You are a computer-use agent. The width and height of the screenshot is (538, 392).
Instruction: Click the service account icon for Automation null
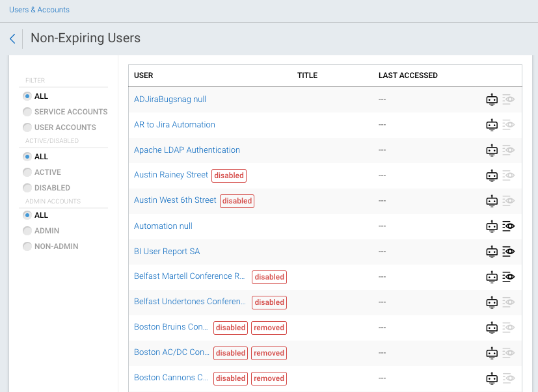(x=492, y=226)
